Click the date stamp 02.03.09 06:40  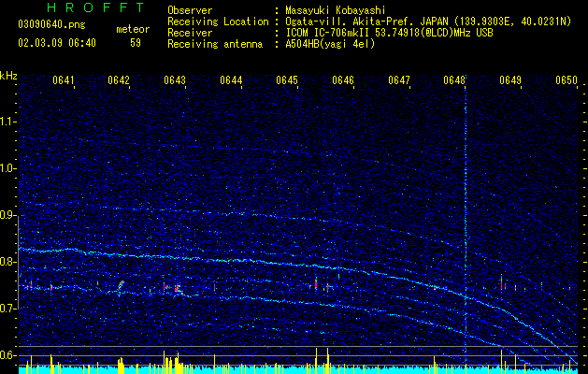click(x=57, y=43)
